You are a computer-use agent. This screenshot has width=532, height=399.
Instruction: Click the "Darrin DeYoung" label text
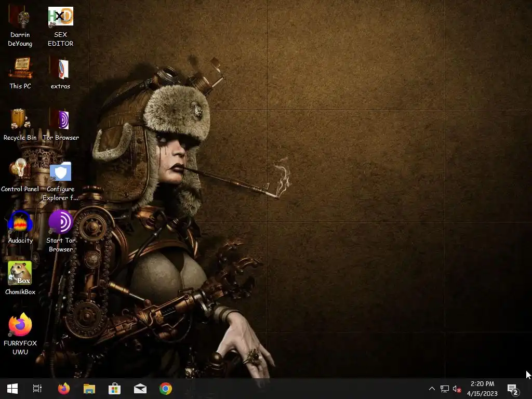pyautogui.click(x=20, y=39)
